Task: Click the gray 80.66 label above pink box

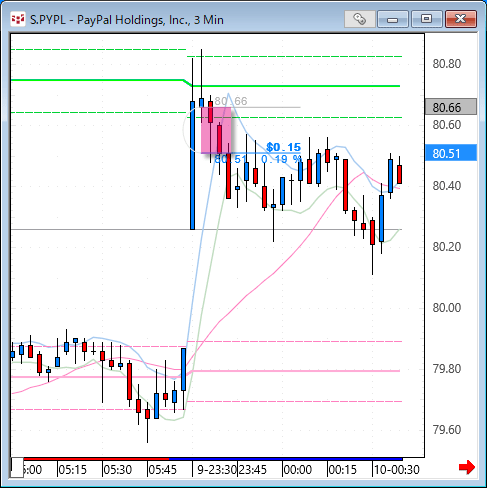Action: (x=231, y=101)
